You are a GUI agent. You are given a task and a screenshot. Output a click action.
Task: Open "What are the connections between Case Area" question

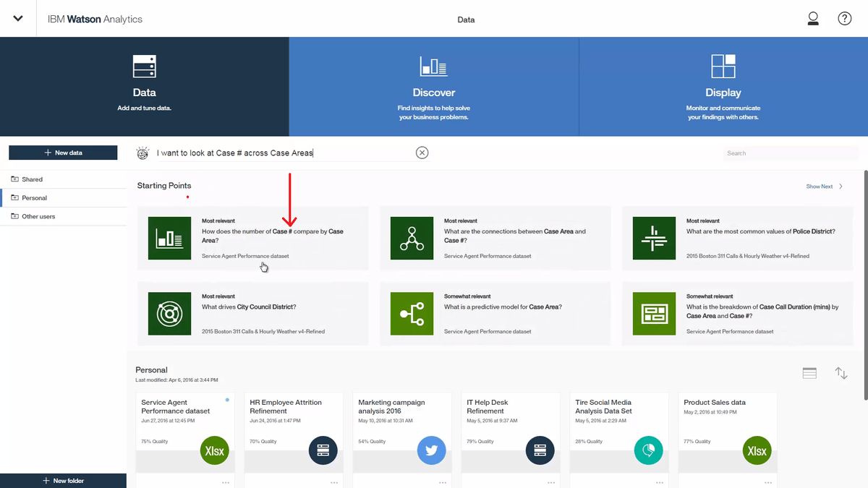coord(515,236)
